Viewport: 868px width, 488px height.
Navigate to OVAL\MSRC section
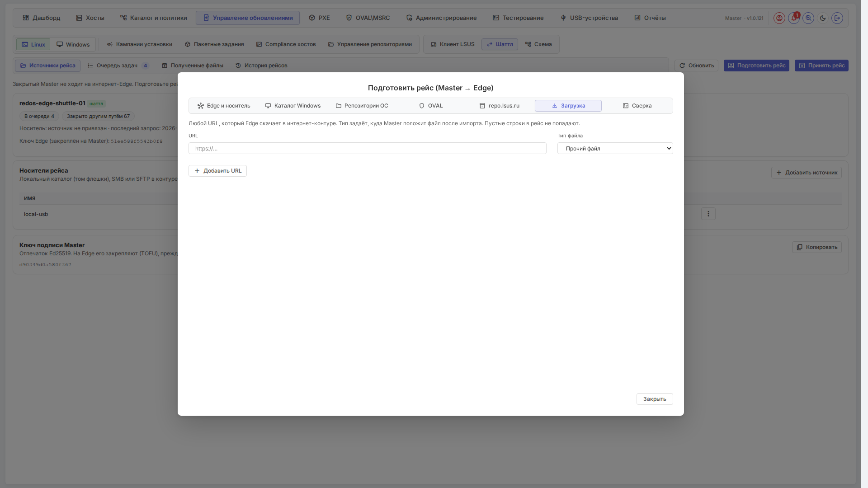pyautogui.click(x=368, y=18)
